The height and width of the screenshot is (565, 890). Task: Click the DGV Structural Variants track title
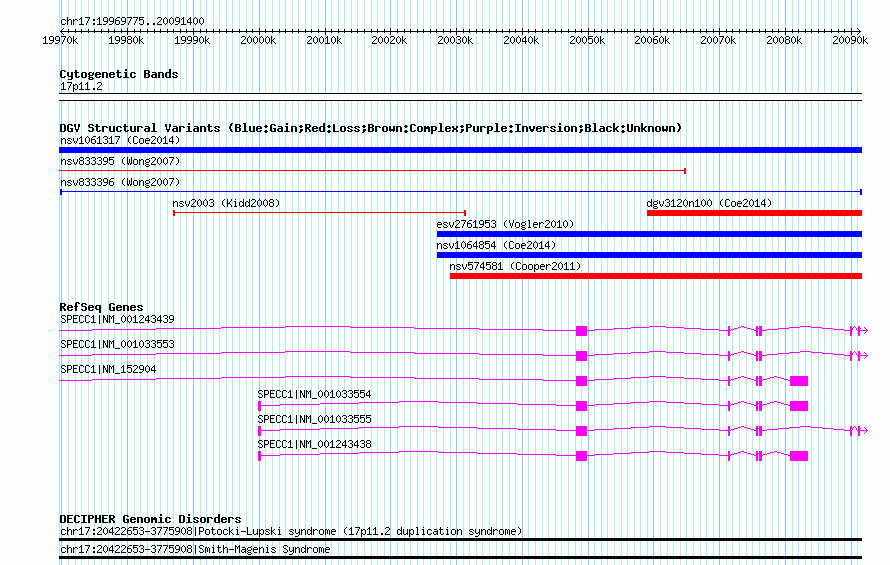click(371, 128)
